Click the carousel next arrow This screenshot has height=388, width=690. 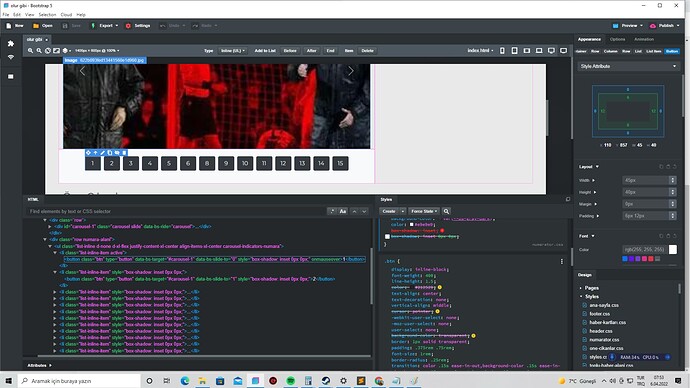click(351, 71)
